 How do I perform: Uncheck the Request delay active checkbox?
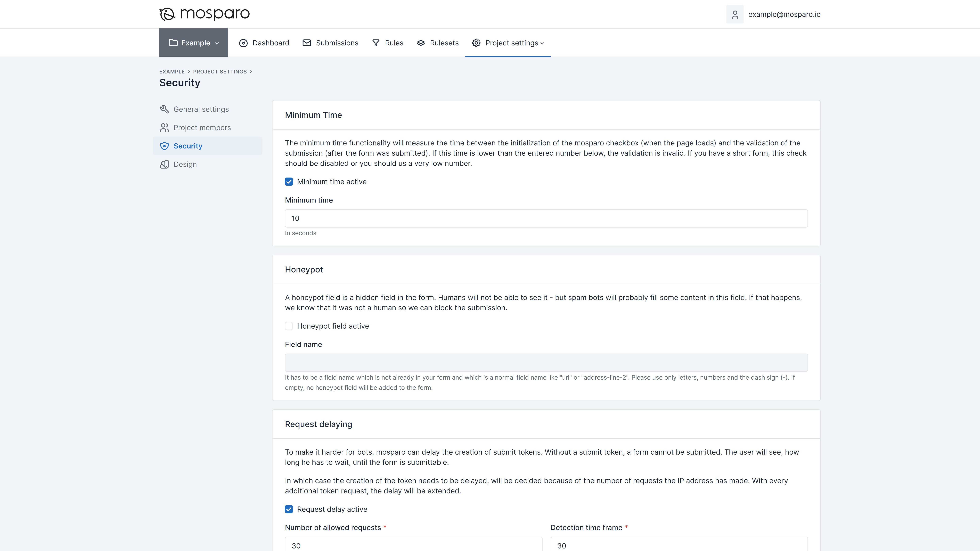289,509
